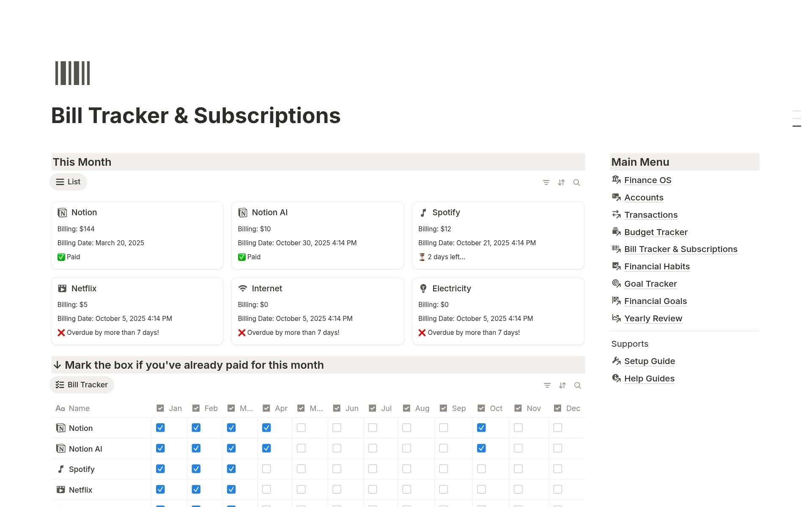
Task: Check Spotify's Apr paid checkbox
Action: 266,469
